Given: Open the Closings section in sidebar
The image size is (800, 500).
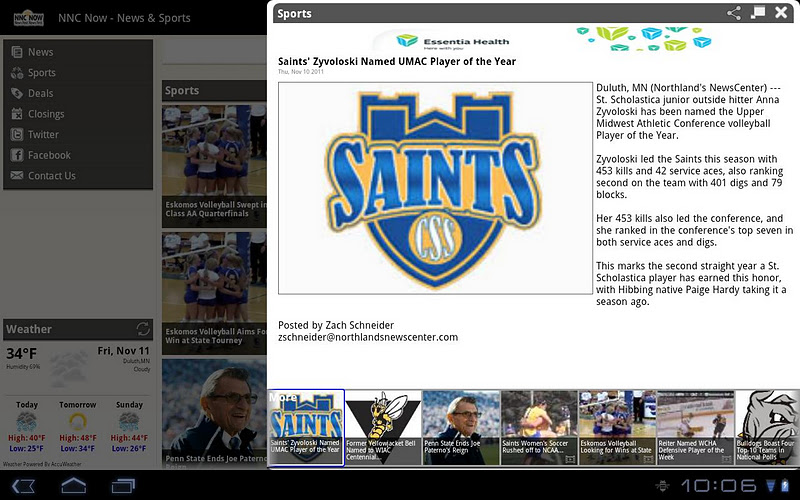Looking at the screenshot, I should coord(78,114).
